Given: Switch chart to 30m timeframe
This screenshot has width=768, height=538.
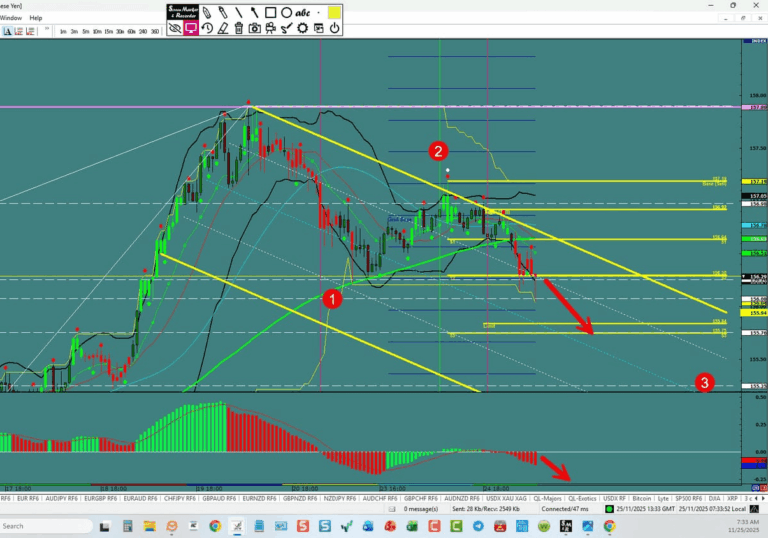Looking at the screenshot, I should (120, 31).
